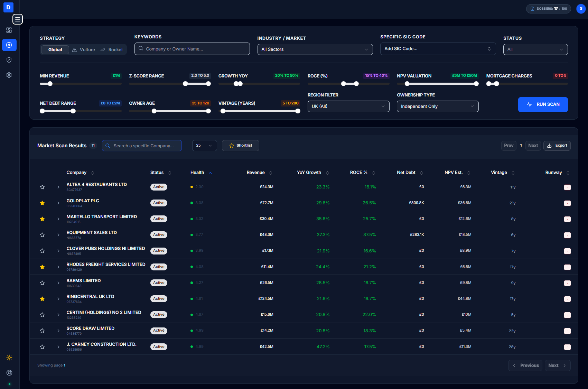588x389 pixels.
Task: Open the search icon in Keywords field
Action: [141, 49]
